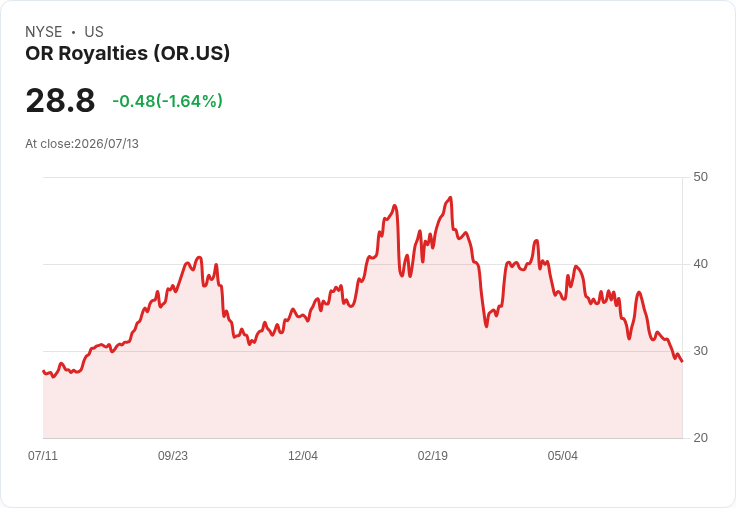Click the end point of the price line
This screenshot has height=508, width=736.
(x=682, y=361)
